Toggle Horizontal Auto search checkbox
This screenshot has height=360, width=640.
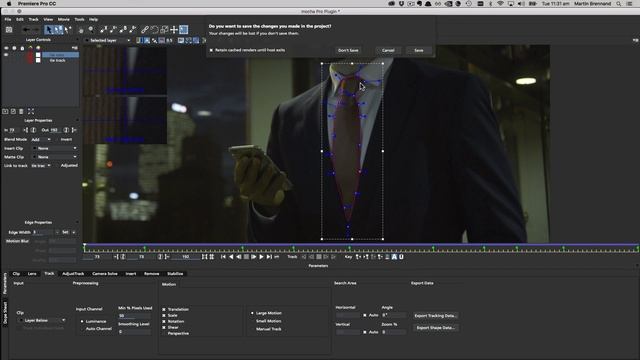pos(365,315)
